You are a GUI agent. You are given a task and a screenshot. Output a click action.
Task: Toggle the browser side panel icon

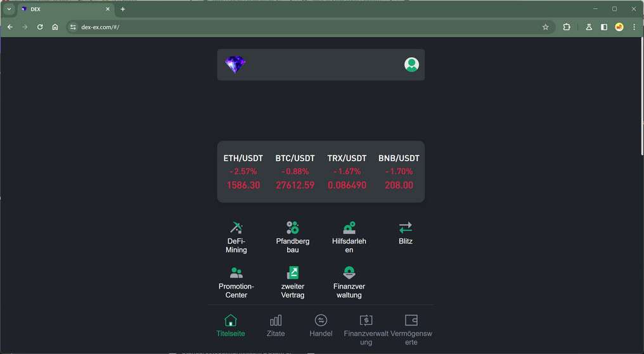603,27
